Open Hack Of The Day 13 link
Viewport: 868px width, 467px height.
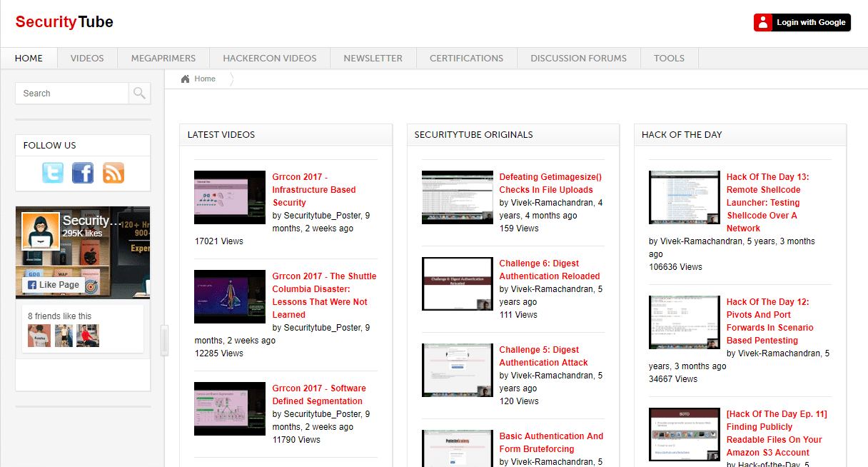tap(767, 203)
